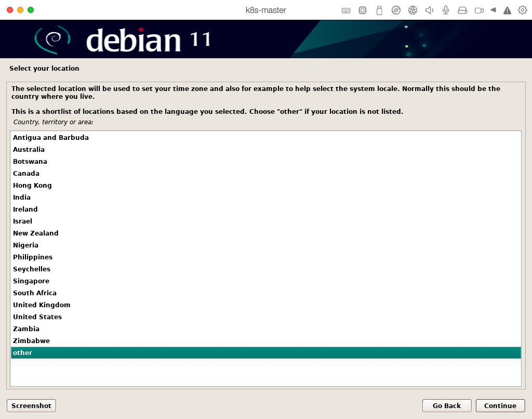Choose Philippines as location
Screen dimensions: 532x419
265,257
